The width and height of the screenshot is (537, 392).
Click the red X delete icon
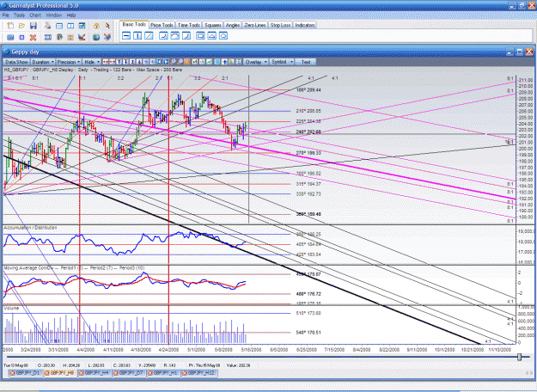(33, 37)
